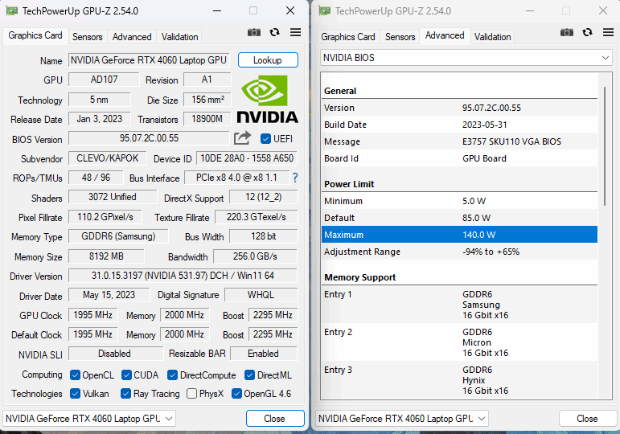The height and width of the screenshot is (434, 620).
Task: Select the Message E3757 SKU110 VGA BIOS row
Action: click(x=459, y=142)
